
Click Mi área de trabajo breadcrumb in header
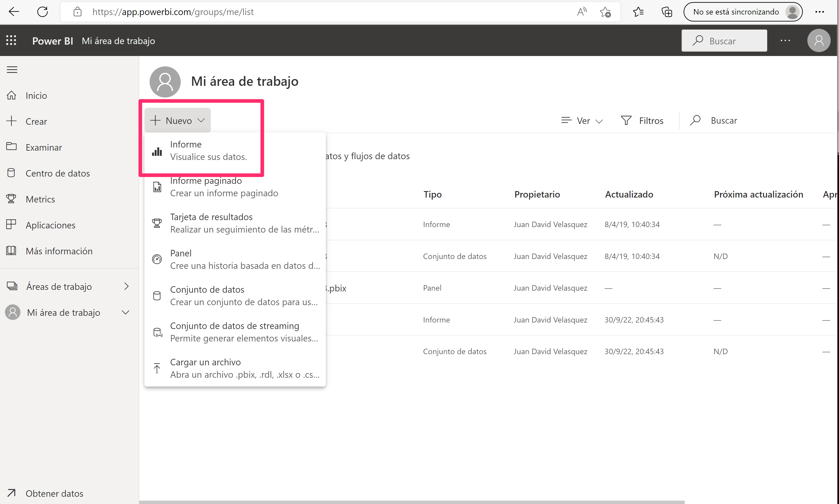[118, 41]
